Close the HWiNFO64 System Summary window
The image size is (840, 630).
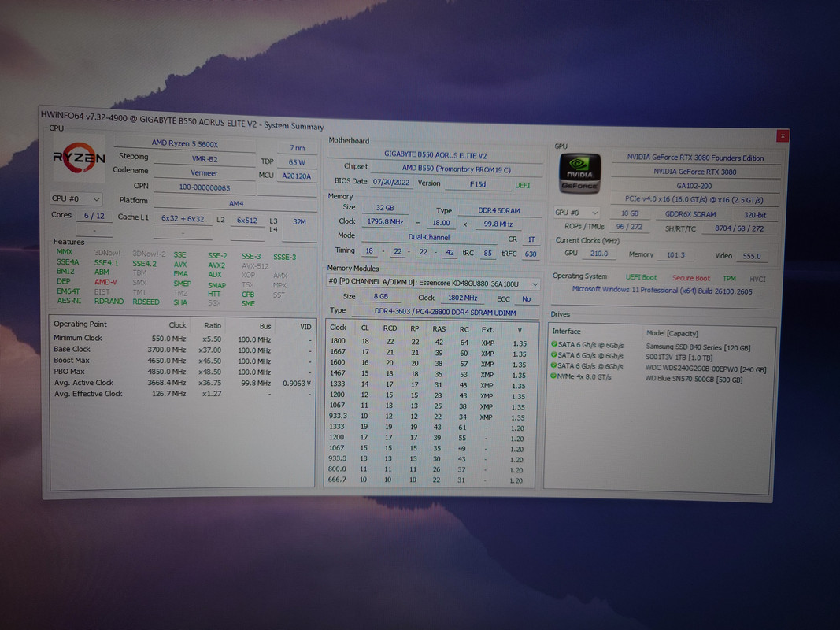pyautogui.click(x=783, y=135)
